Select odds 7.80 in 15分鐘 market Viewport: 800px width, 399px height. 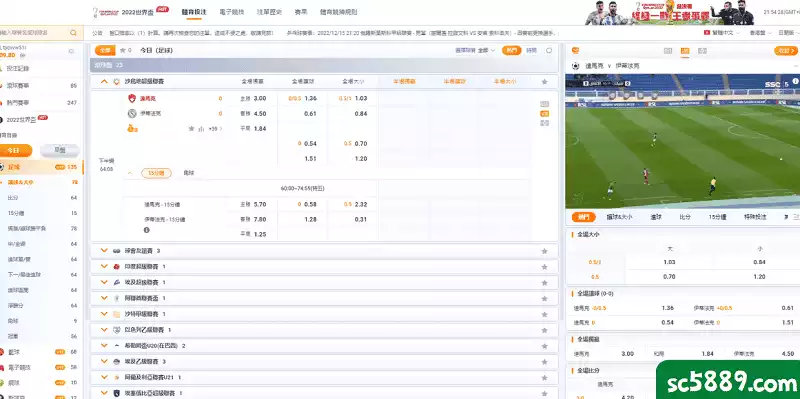click(x=260, y=219)
